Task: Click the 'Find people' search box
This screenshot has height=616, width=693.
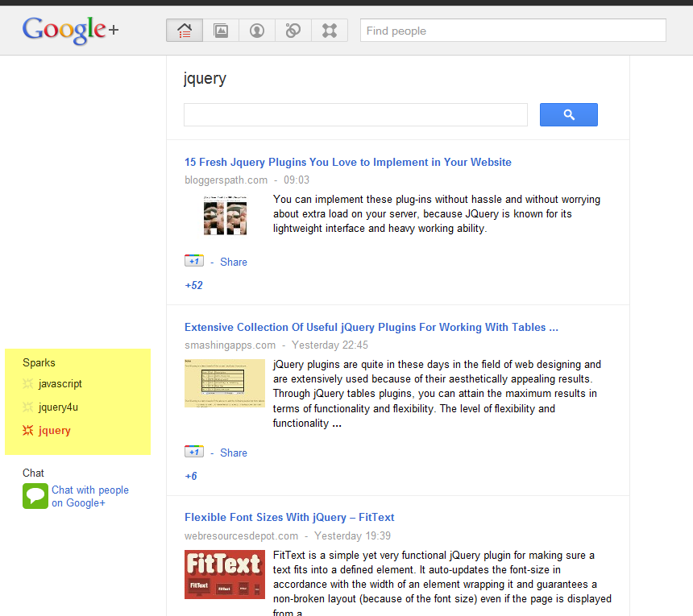Action: click(x=512, y=30)
